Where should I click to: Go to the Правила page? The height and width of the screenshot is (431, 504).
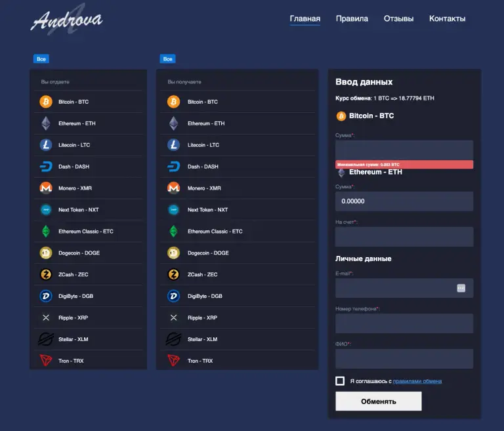tap(352, 18)
